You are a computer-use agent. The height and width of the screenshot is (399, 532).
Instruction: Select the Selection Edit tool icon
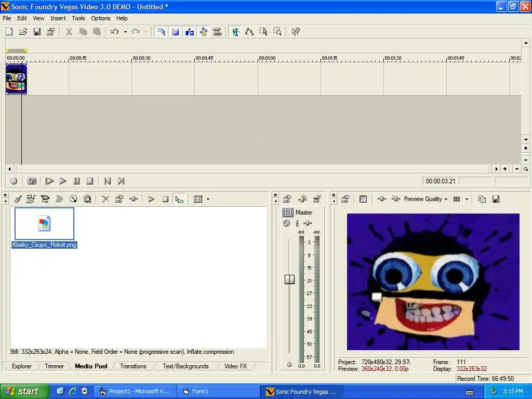click(263, 32)
